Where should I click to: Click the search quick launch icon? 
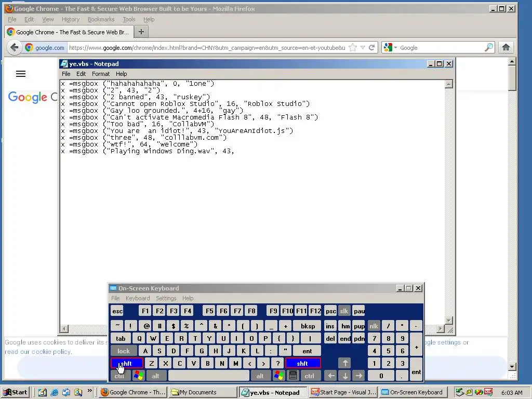click(x=78, y=392)
